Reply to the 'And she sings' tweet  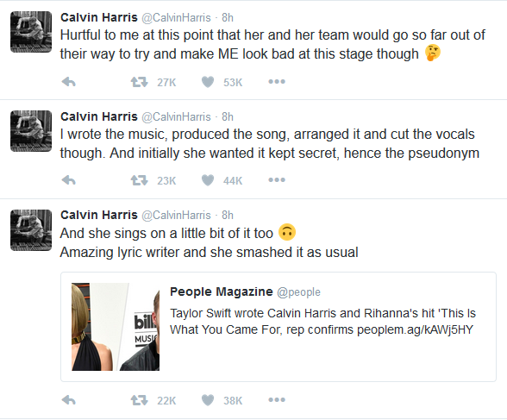[x=69, y=401]
